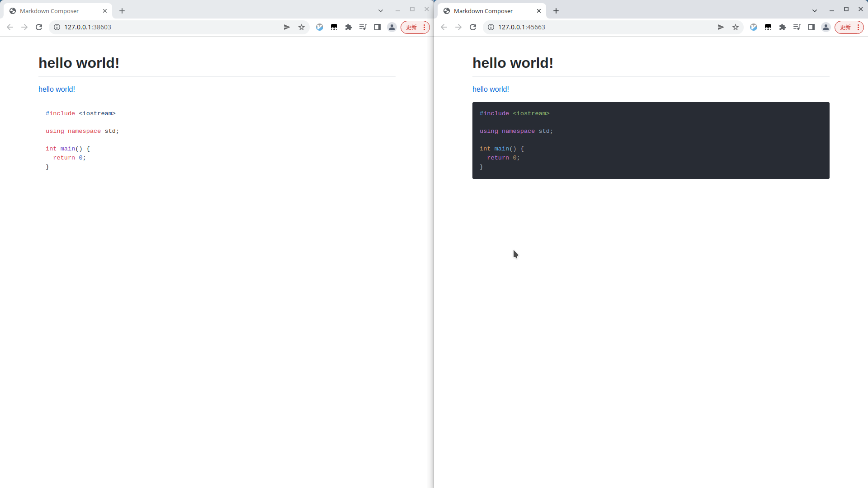Close Markdown Composer tab in right window

[x=539, y=11]
